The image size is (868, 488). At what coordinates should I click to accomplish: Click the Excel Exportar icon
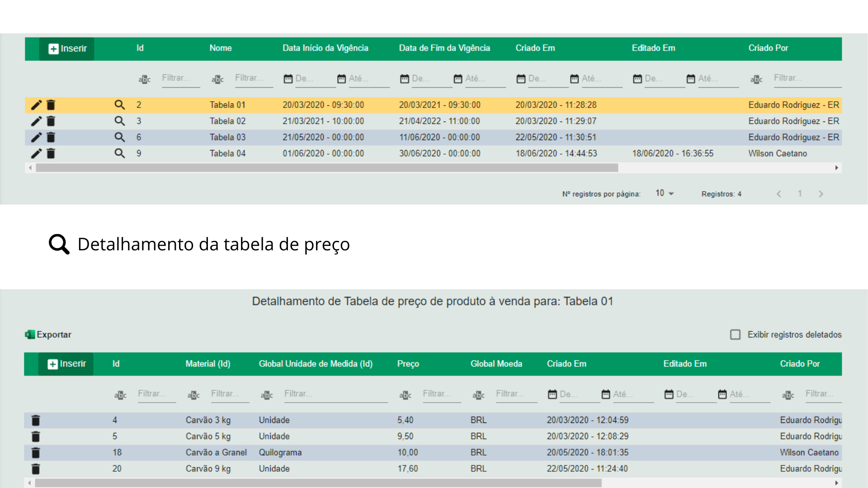tap(30, 334)
